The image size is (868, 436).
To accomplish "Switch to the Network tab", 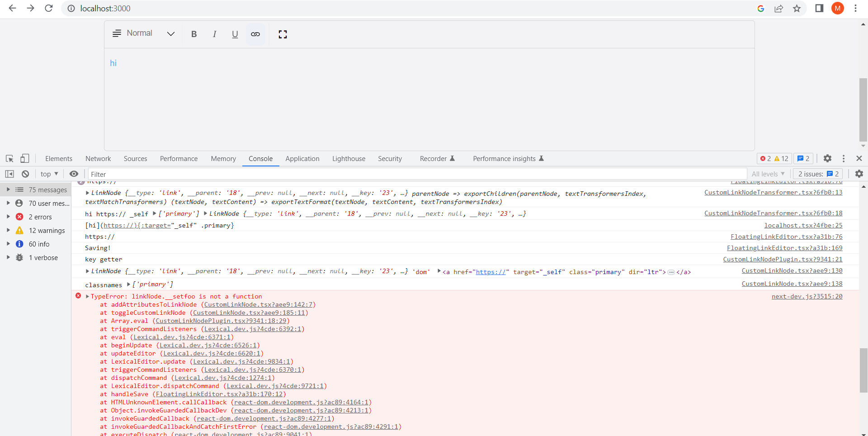I will point(98,159).
